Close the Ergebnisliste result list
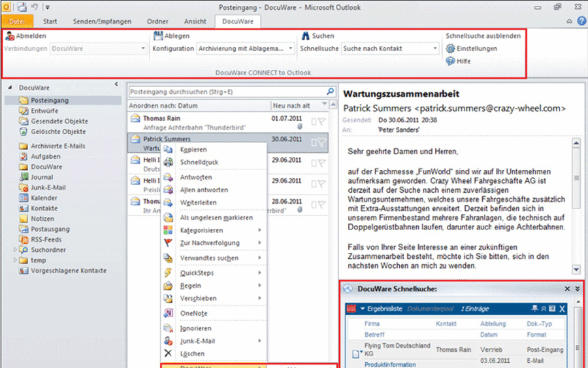This screenshot has width=588, height=368. (x=562, y=309)
